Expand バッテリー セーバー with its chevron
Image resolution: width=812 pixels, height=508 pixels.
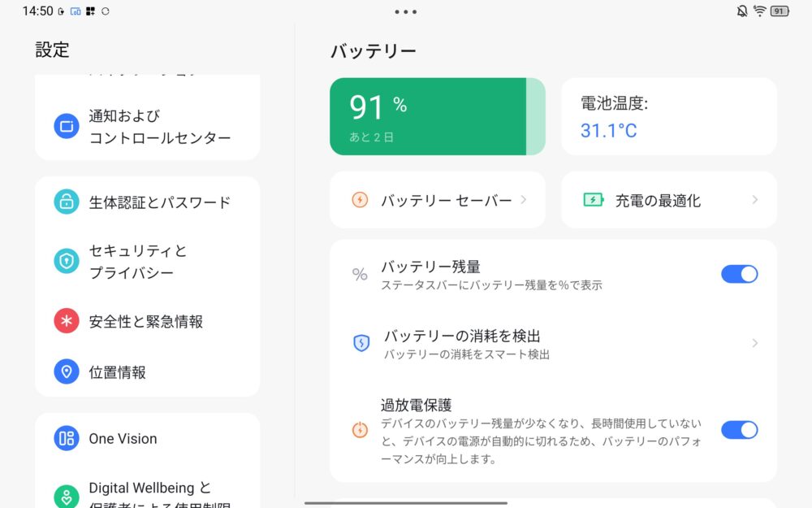coord(524,199)
